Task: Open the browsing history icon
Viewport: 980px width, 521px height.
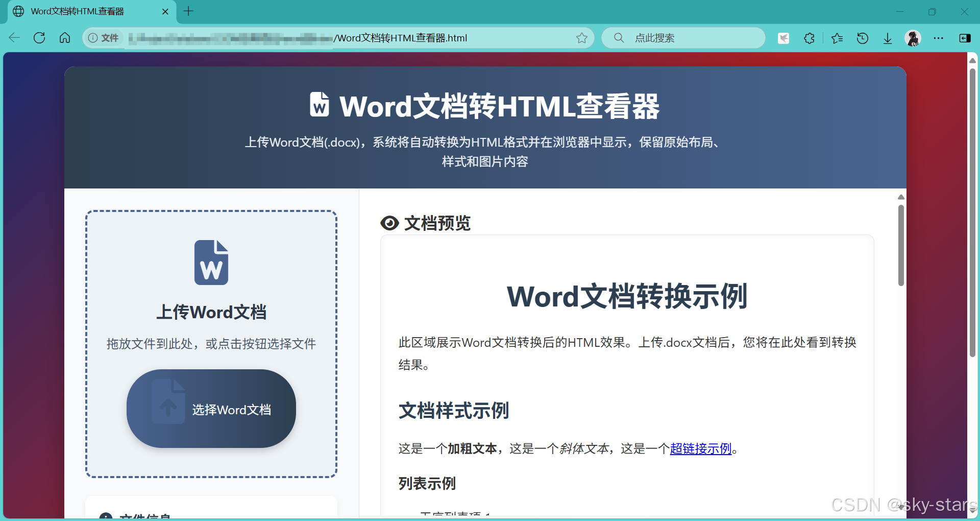Action: click(x=863, y=38)
